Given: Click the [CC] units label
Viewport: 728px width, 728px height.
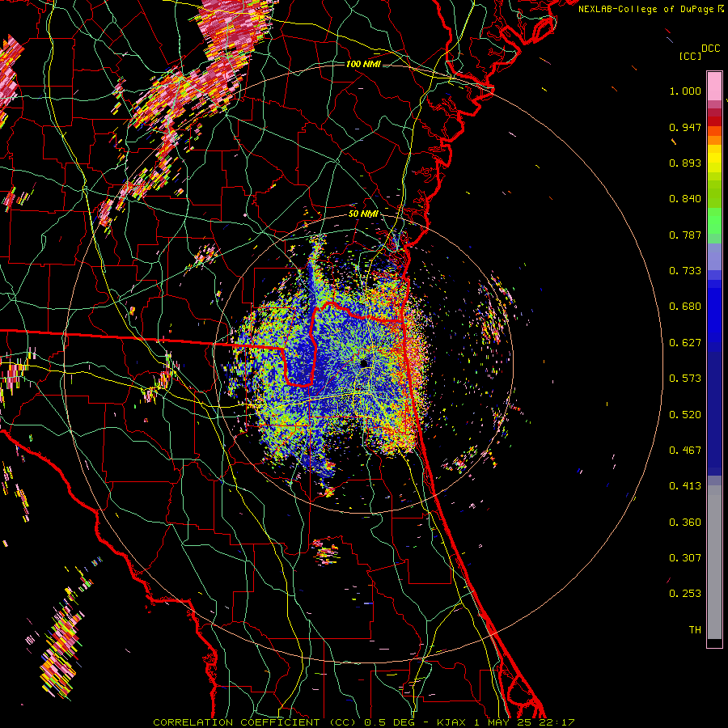Looking at the screenshot, I should point(690,56).
